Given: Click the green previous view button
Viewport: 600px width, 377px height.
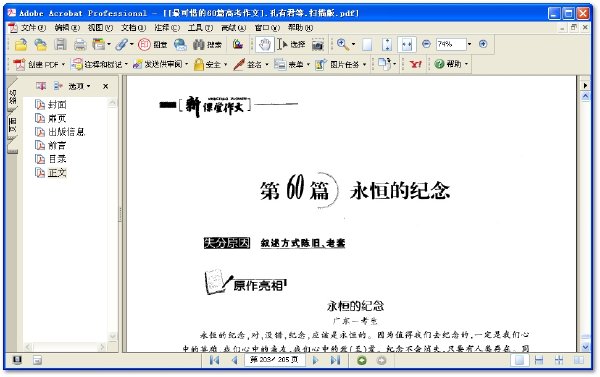Looking at the screenshot, I should [x=362, y=360].
